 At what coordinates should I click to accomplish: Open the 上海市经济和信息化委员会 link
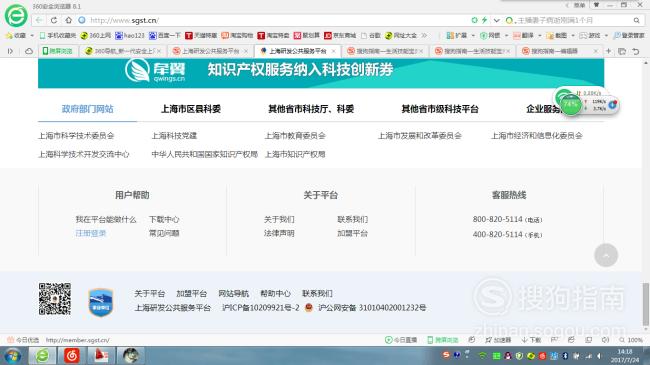537,136
